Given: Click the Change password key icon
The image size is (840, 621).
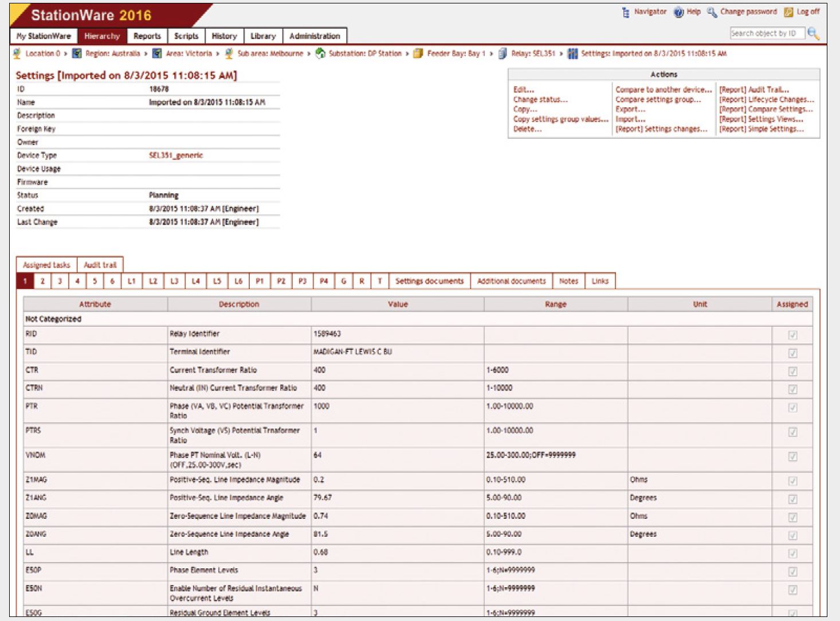Looking at the screenshot, I should point(712,12).
